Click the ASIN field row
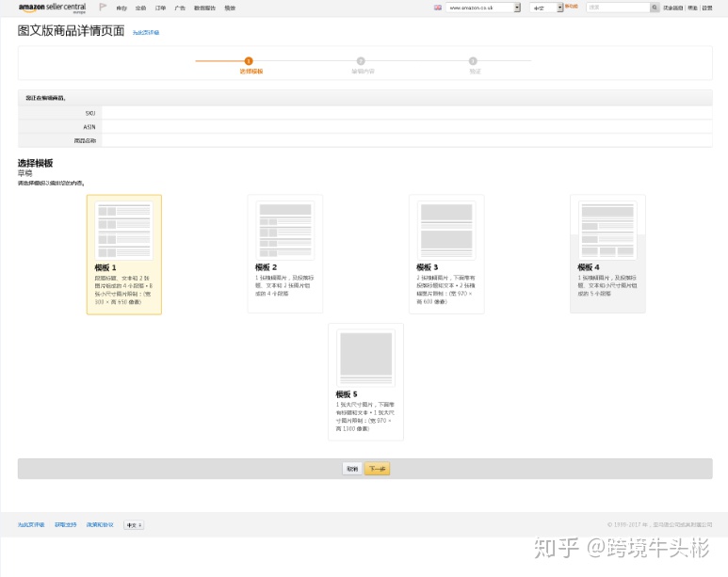The image size is (728, 577). 364,127
